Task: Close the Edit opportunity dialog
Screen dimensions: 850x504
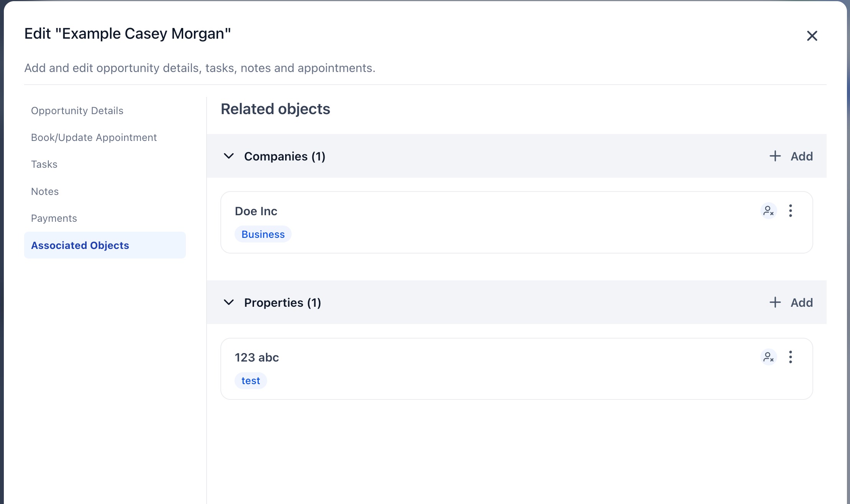Action: [x=812, y=36]
